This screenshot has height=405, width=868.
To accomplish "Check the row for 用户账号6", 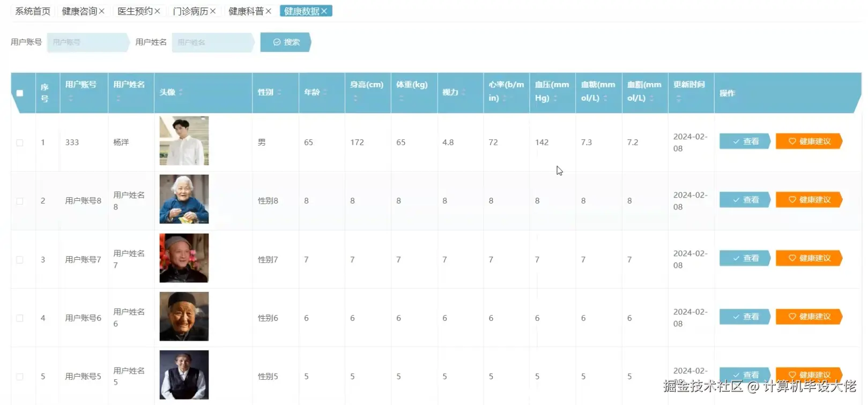I will pyautogui.click(x=20, y=318).
